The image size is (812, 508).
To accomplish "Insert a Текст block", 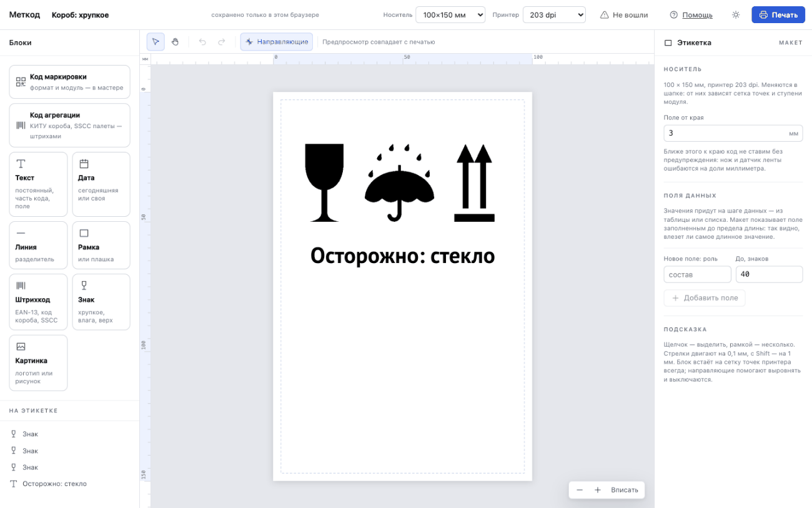I will pos(38,184).
